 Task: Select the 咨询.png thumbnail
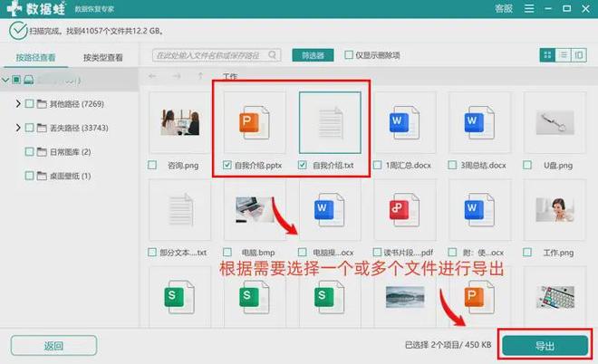click(x=179, y=122)
